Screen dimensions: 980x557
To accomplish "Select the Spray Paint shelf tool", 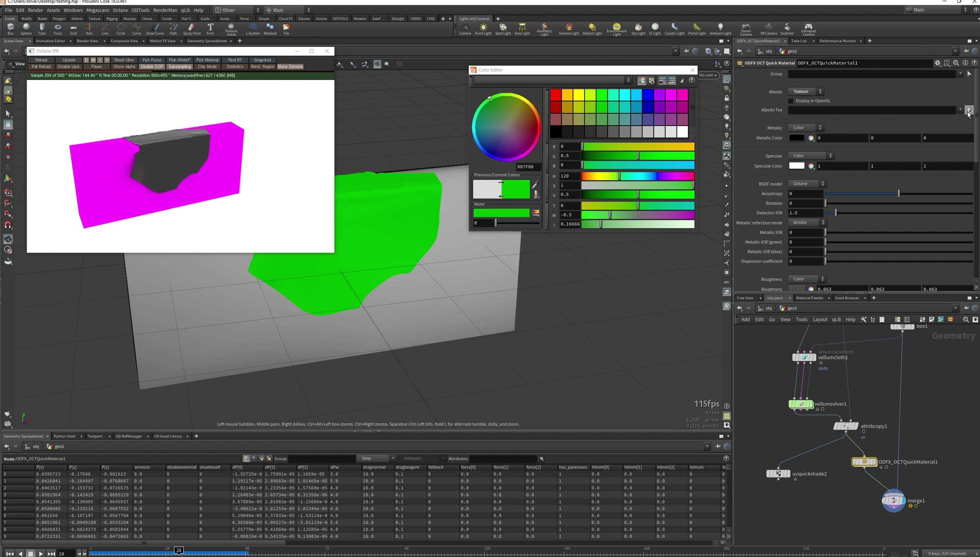I will coord(192,29).
